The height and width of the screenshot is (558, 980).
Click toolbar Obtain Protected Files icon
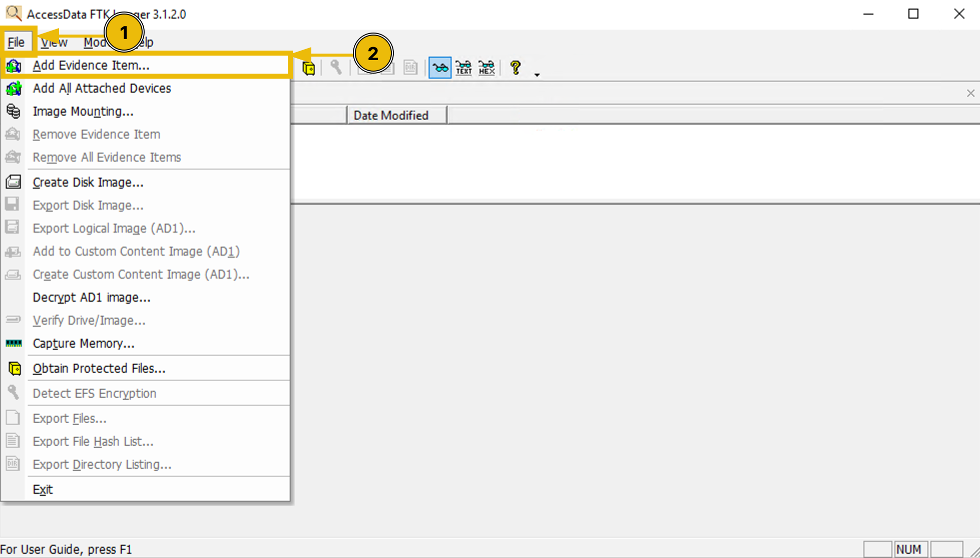309,68
